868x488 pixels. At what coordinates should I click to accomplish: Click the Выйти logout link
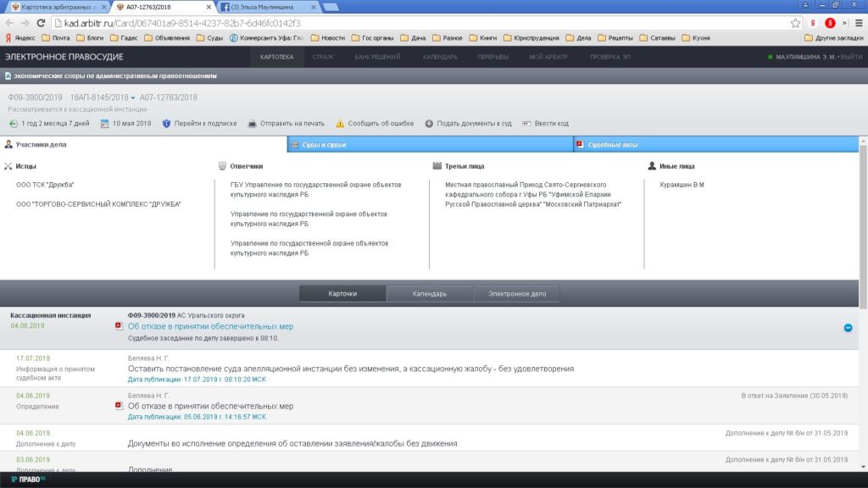(x=850, y=57)
